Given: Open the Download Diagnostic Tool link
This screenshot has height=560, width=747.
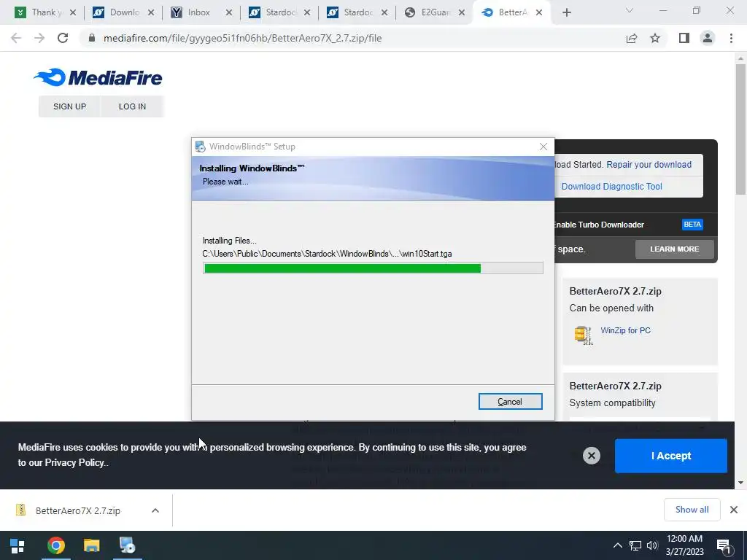Looking at the screenshot, I should (x=612, y=187).
